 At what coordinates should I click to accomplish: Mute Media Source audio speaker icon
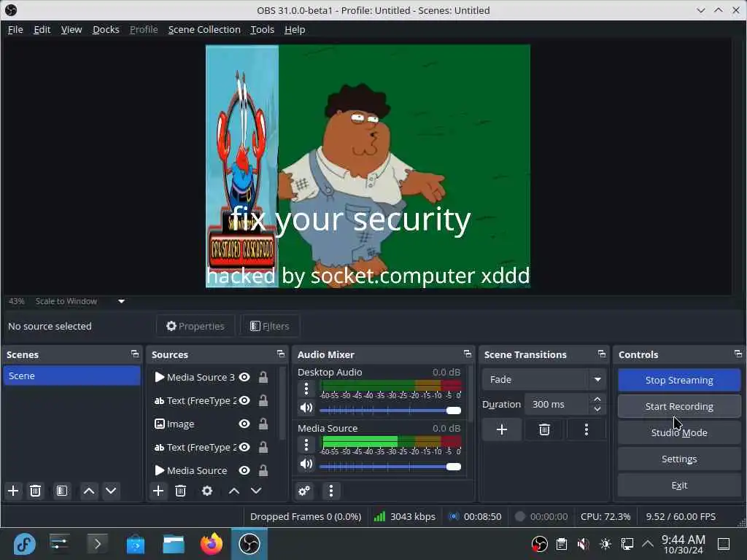point(306,464)
